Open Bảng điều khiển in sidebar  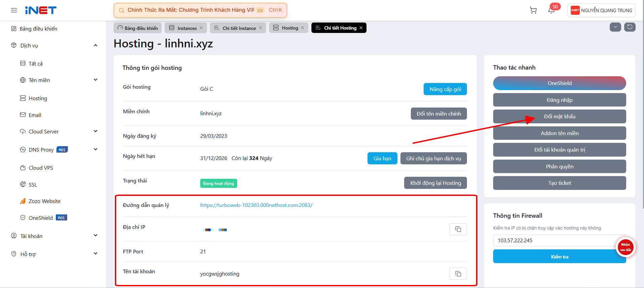tap(34, 29)
